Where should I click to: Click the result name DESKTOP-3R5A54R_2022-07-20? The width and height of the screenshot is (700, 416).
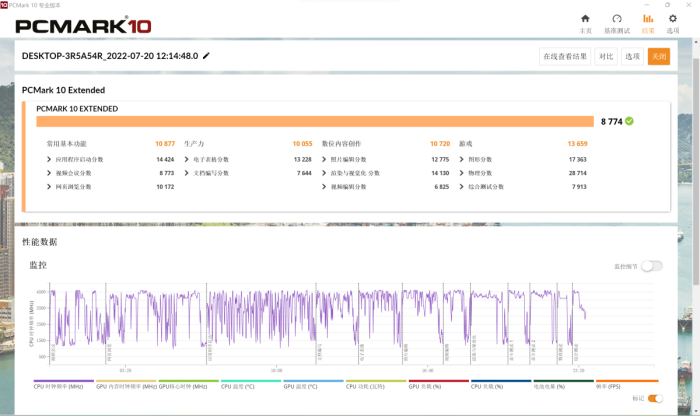click(110, 56)
